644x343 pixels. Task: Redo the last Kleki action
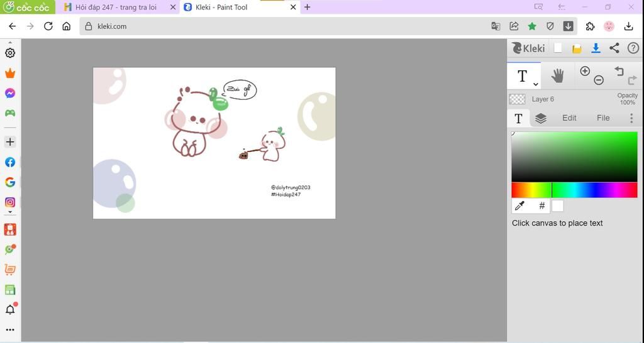tap(633, 80)
